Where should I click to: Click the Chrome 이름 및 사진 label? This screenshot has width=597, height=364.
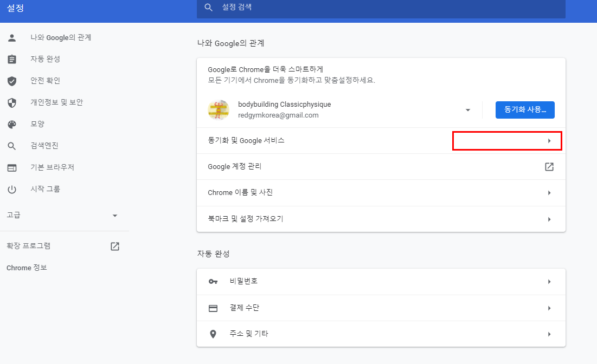(x=240, y=192)
